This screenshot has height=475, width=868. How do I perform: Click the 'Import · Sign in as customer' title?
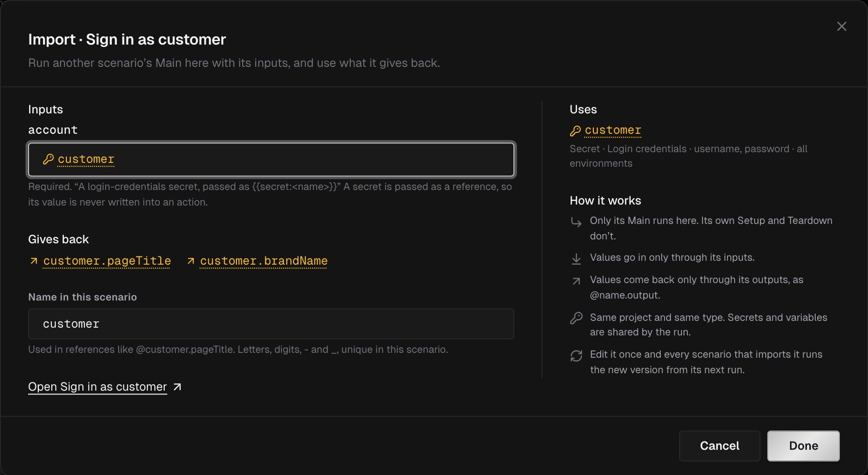point(127,39)
